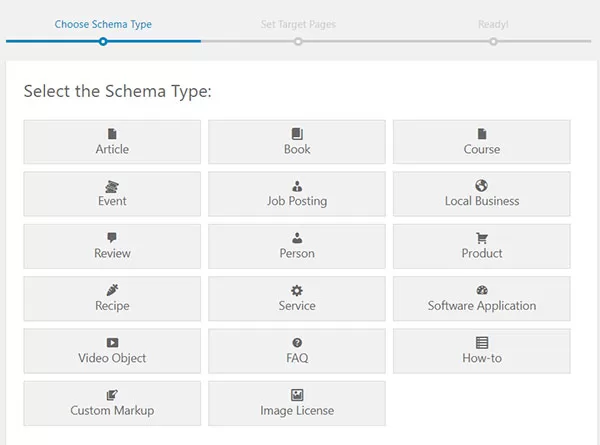The image size is (600, 445).
Task: Click the Local Business globe icon
Action: click(481, 186)
